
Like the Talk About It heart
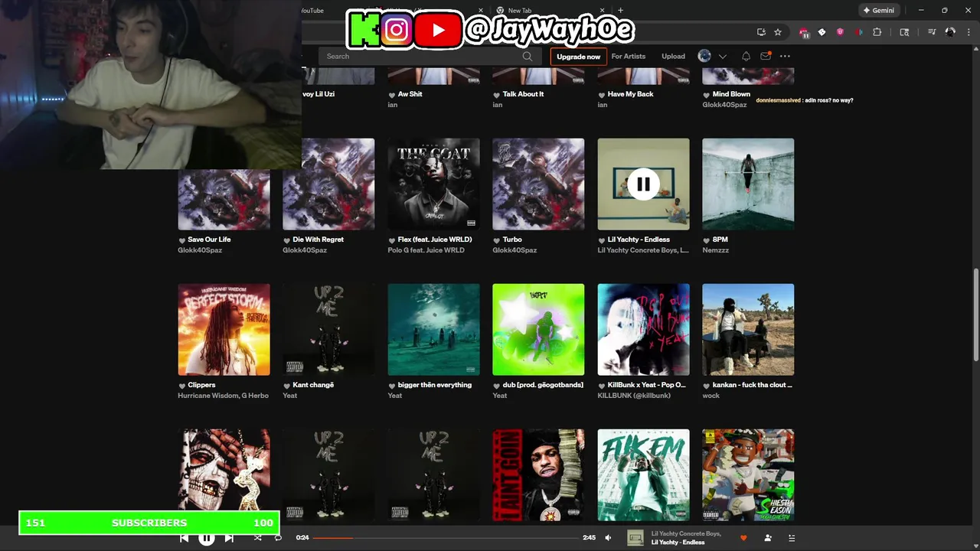497,94
